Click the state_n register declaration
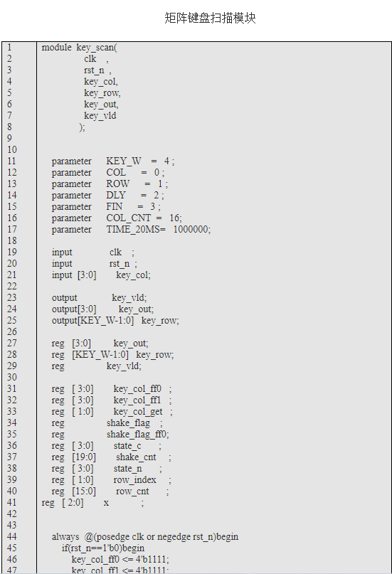Screen dimensions: 392x574 tap(107, 468)
